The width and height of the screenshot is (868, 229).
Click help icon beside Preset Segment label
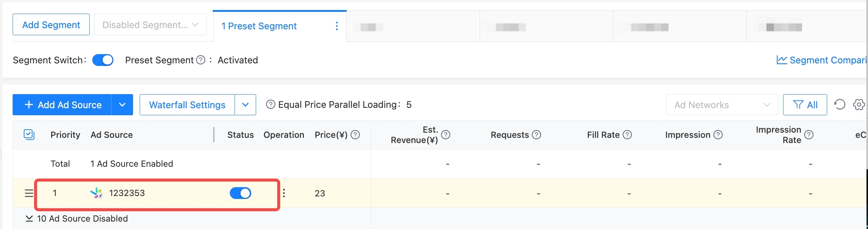pos(201,60)
